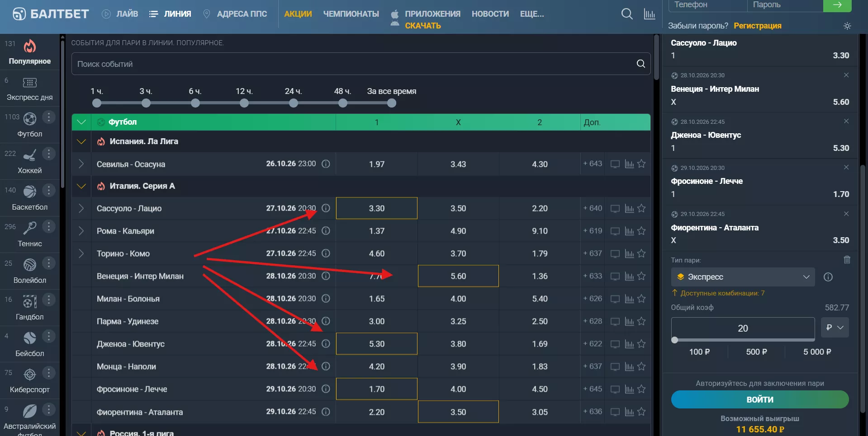
Task: Click the stake amount slider handle
Action: tap(675, 340)
